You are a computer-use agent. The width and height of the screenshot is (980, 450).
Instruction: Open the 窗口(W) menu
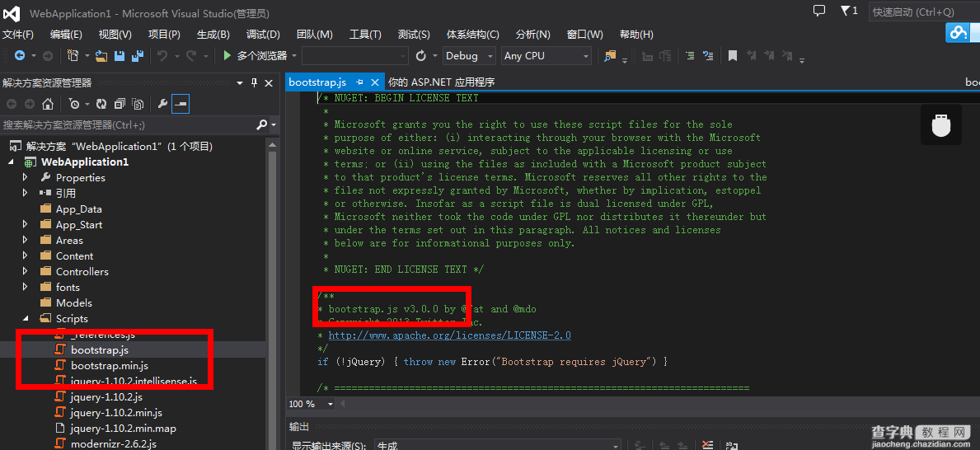[585, 35]
